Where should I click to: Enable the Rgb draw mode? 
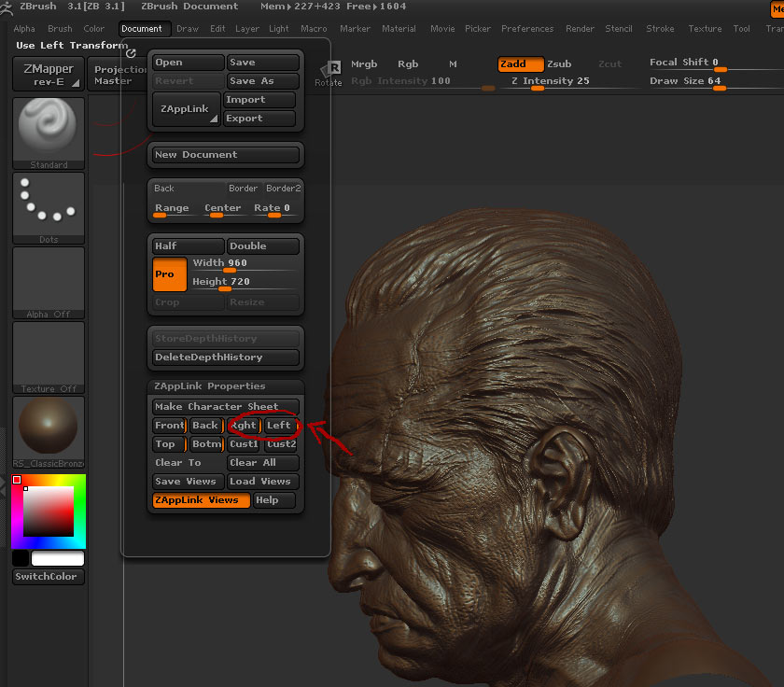pyautogui.click(x=408, y=64)
